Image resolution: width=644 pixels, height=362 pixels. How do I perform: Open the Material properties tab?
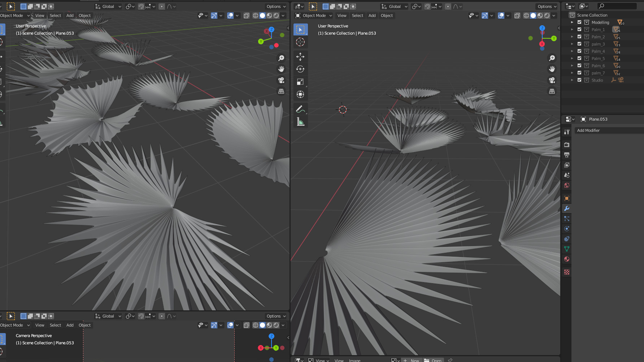coord(567,259)
